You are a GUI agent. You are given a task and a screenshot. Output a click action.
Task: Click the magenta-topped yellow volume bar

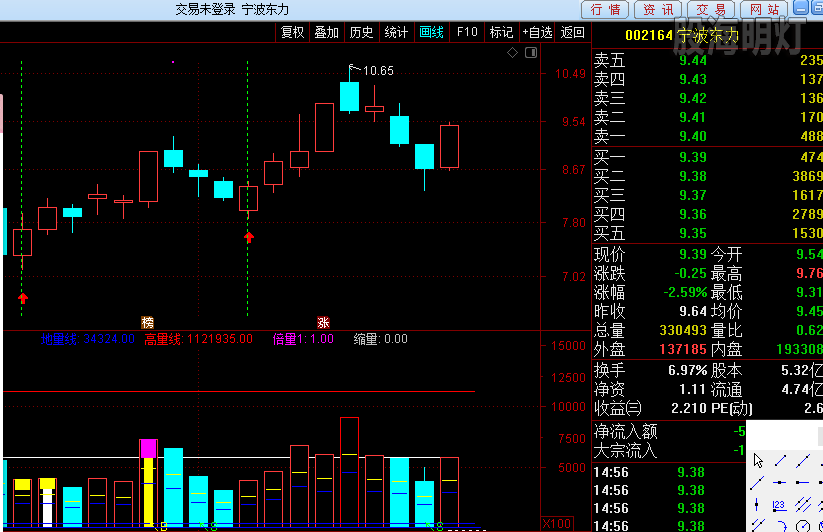coord(149,483)
